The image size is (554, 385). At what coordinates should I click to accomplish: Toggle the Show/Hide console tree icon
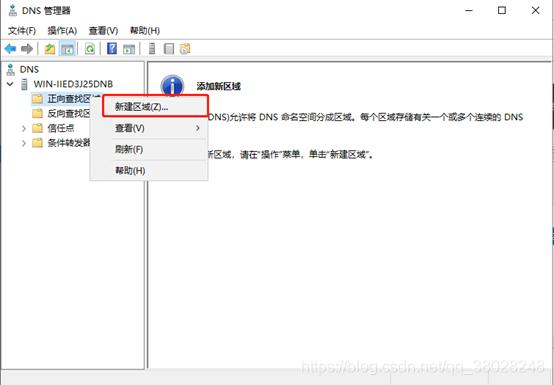point(67,49)
